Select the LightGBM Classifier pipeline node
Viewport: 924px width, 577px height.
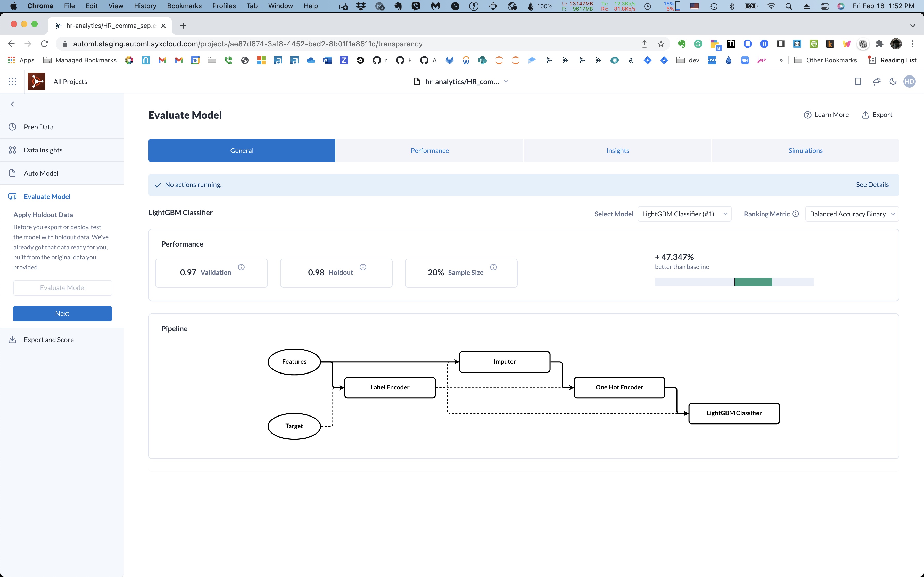pos(733,413)
